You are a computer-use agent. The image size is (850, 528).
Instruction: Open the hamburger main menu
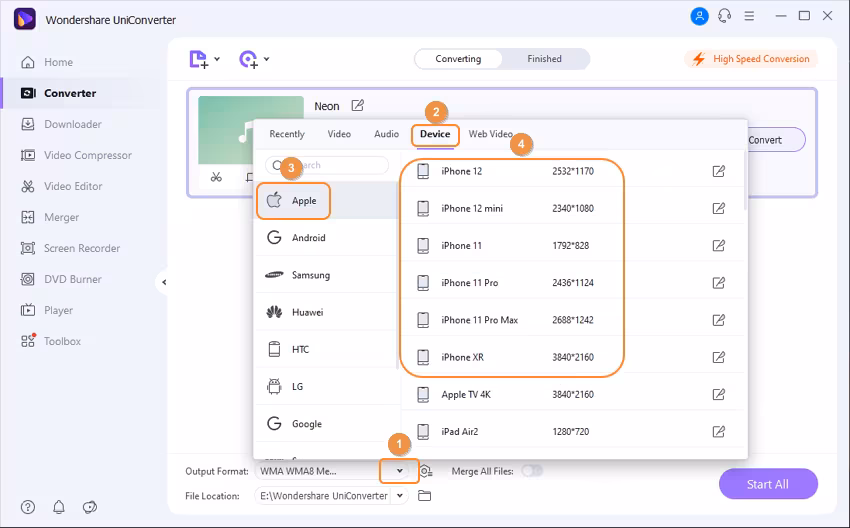[x=749, y=16]
